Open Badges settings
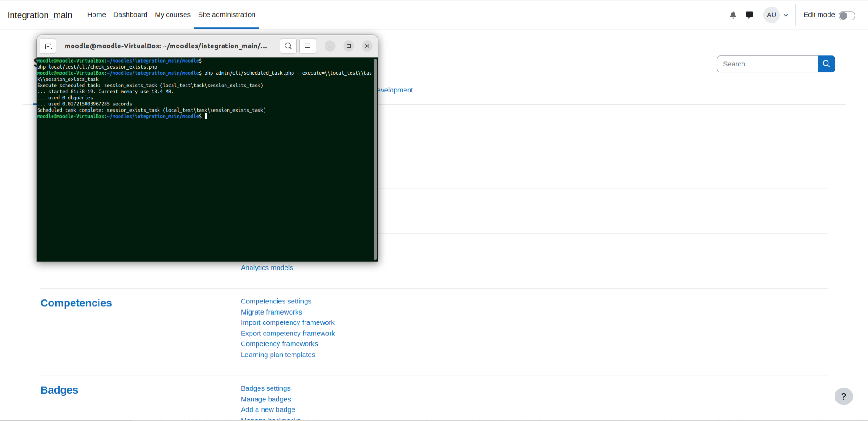 (265, 388)
